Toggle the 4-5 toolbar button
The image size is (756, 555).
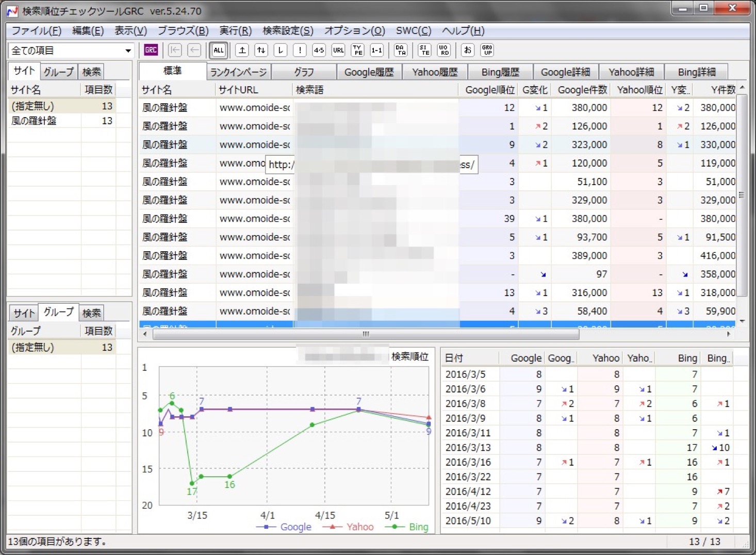click(319, 50)
